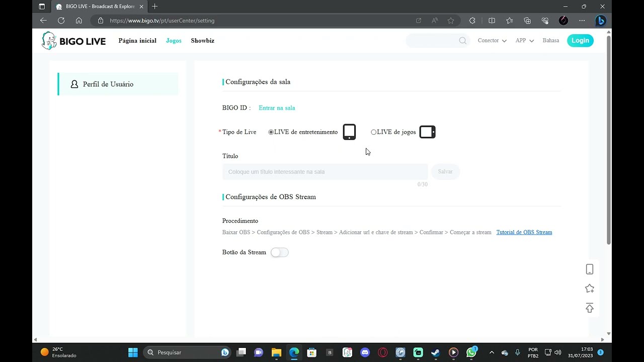Open the Discord taskbar icon
Viewport: 644px width, 362px height.
click(365, 352)
